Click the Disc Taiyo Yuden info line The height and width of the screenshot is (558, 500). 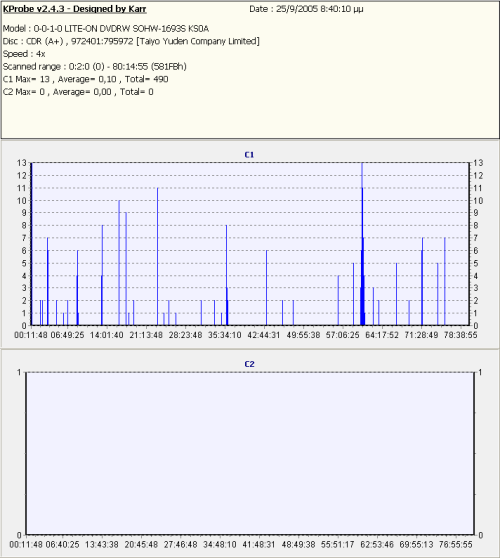[x=131, y=41]
